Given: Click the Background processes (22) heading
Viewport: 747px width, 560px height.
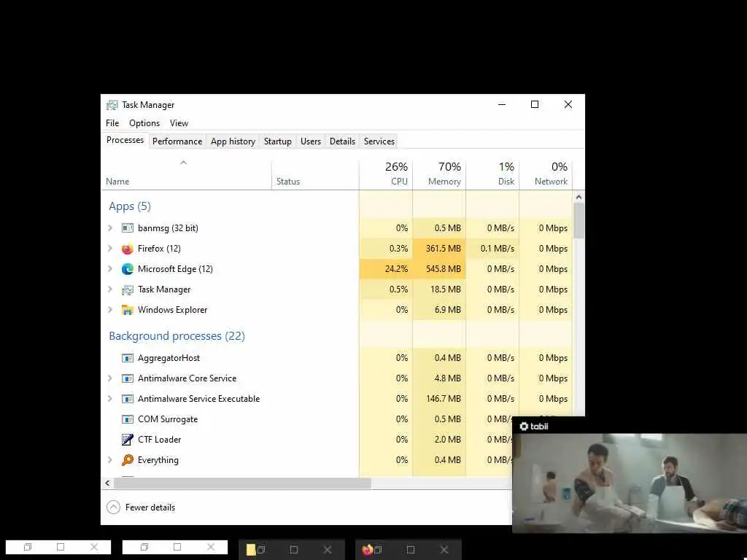Looking at the screenshot, I should point(177,336).
